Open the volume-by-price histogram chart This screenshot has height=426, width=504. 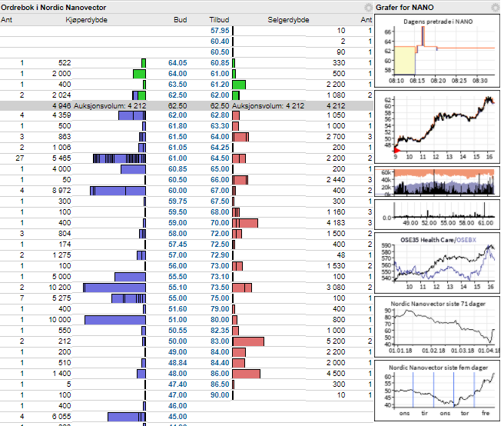pos(437,215)
